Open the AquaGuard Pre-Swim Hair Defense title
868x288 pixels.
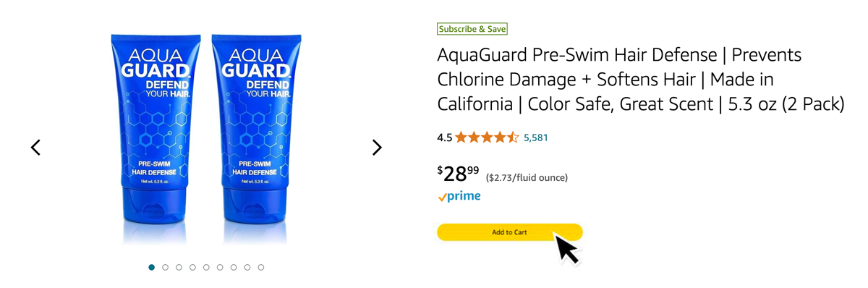point(641,80)
